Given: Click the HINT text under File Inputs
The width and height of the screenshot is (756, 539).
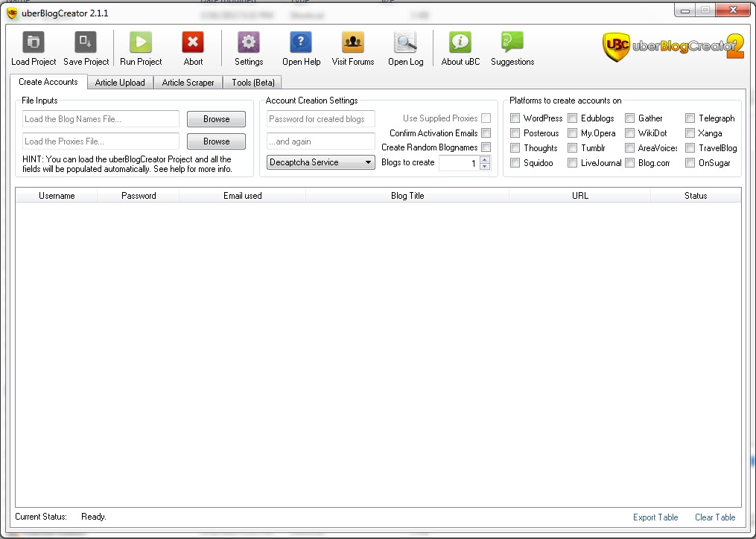Looking at the screenshot, I should [127, 164].
